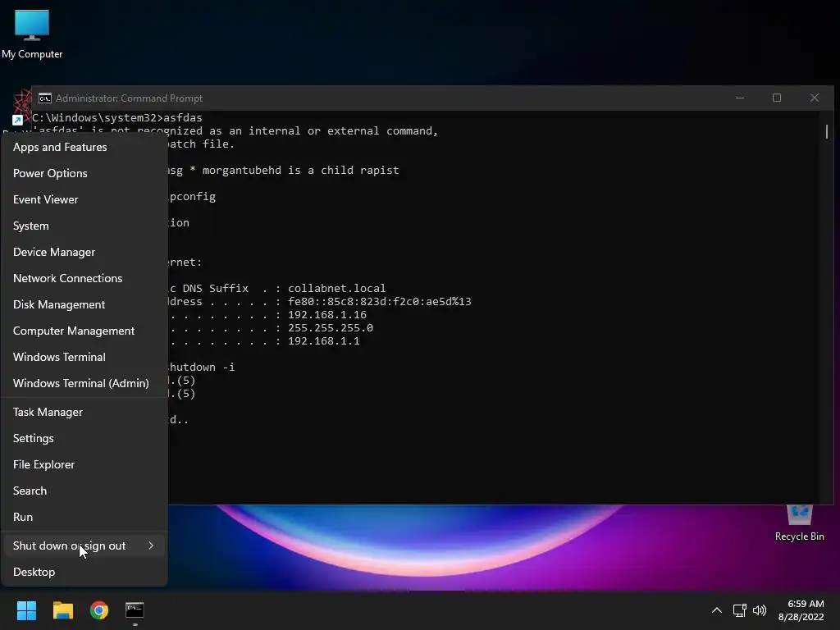Screen dimensions: 840x630
Task: Expand Shut down or sign out submenu
Action: pyautogui.click(x=84, y=546)
